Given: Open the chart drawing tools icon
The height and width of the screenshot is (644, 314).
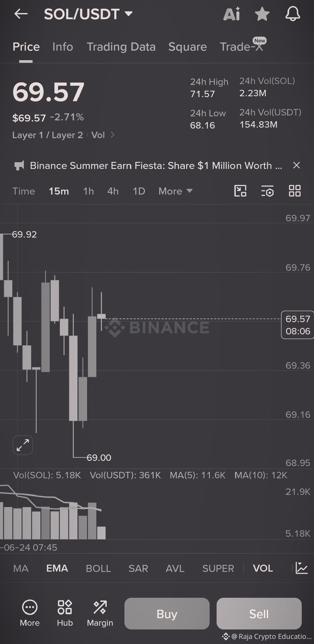Looking at the screenshot, I should pos(240,191).
